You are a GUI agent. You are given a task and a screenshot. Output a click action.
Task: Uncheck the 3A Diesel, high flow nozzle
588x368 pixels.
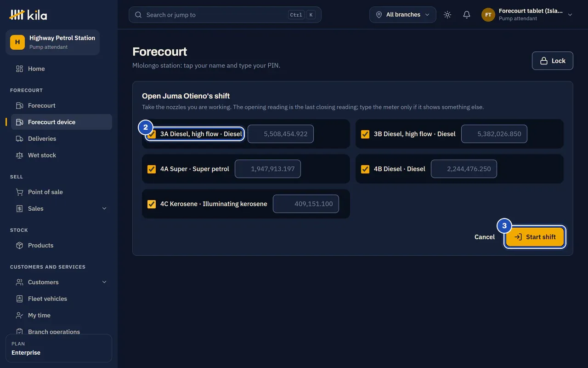152,134
